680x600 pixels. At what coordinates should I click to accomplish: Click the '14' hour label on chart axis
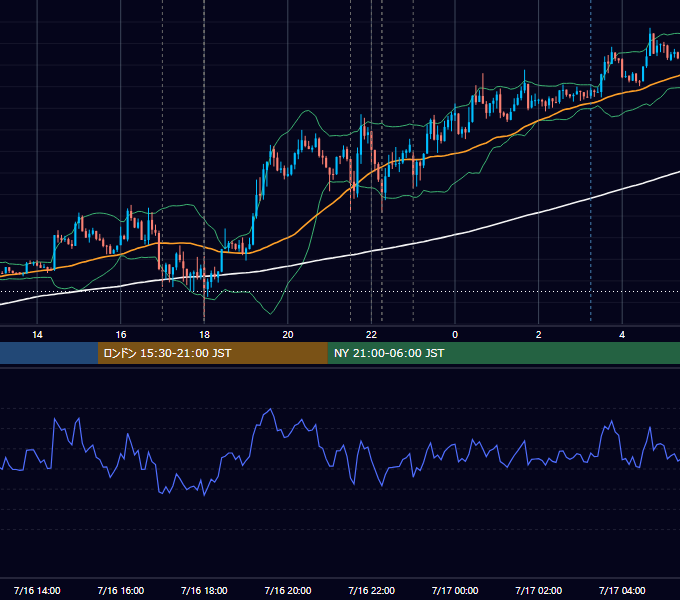pyautogui.click(x=37, y=335)
